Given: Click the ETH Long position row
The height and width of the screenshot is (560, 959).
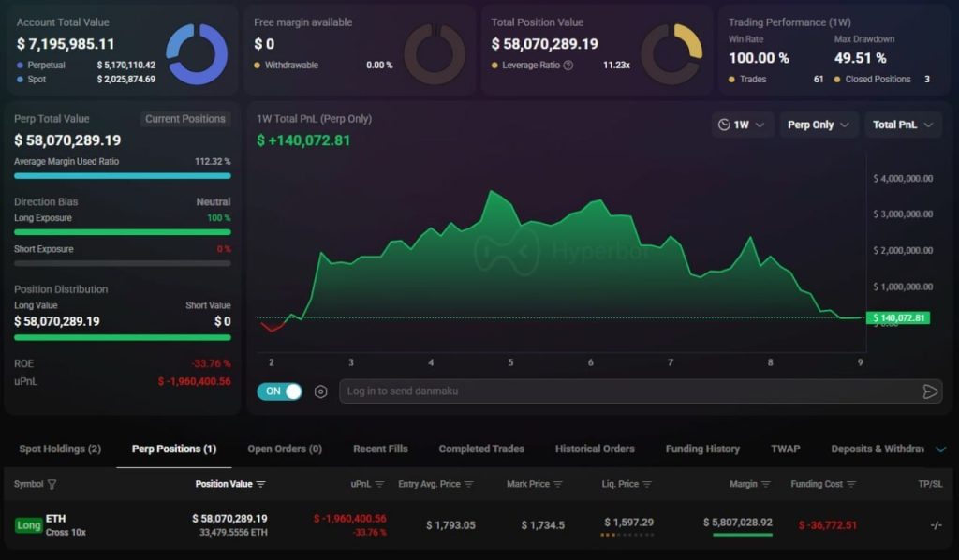Looking at the screenshot, I should click(x=479, y=525).
